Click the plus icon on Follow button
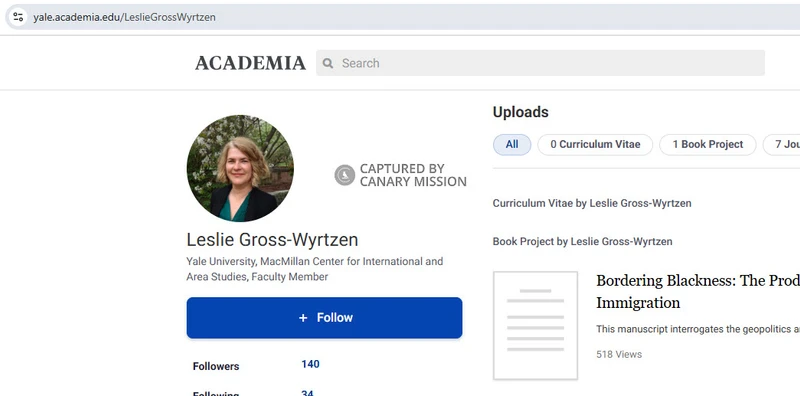800x396 pixels. point(303,318)
